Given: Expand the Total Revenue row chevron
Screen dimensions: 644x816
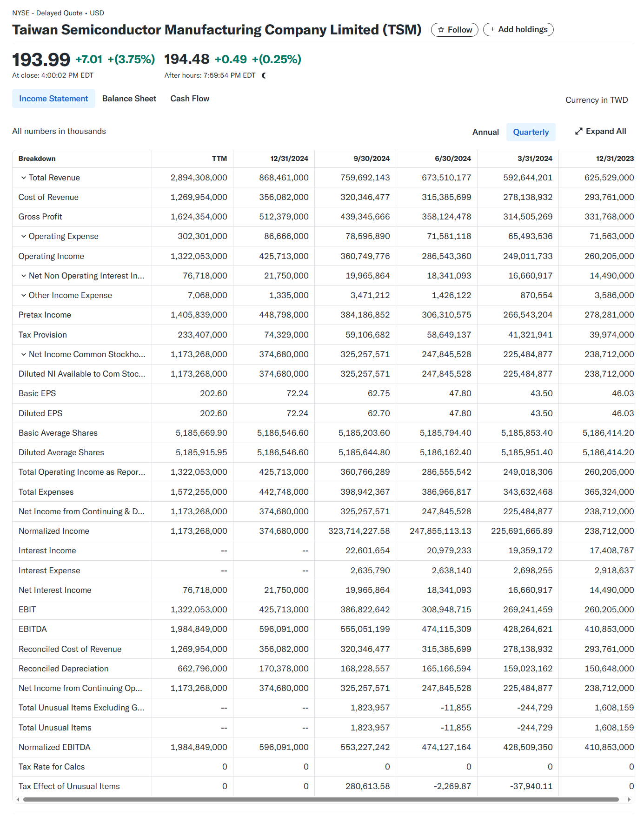Looking at the screenshot, I should pos(23,178).
